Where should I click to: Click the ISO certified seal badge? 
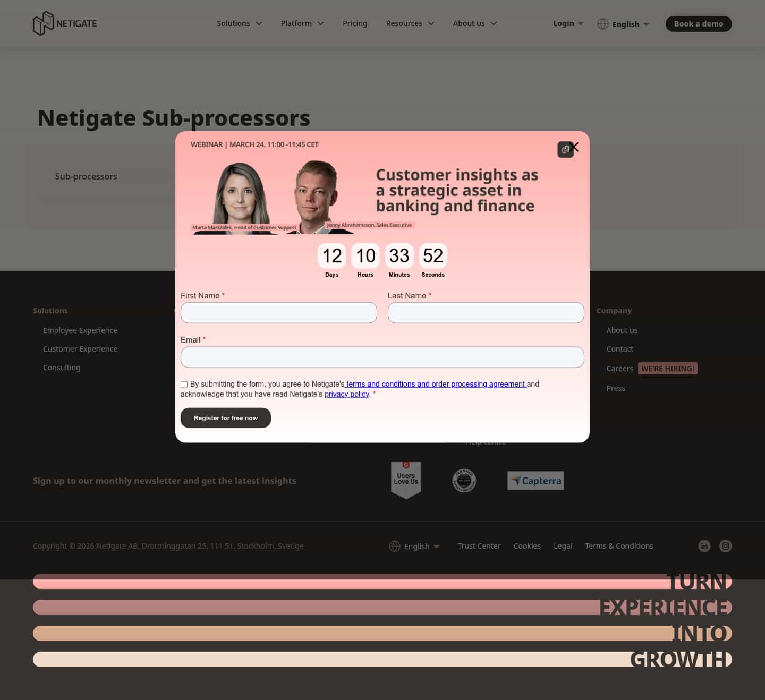pyautogui.click(x=464, y=480)
